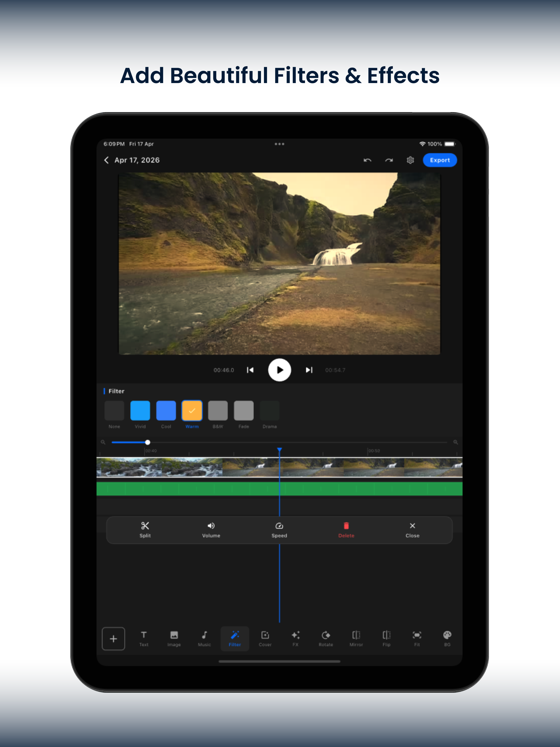560x747 pixels.
Task: Open the Cover tool
Action: (x=265, y=639)
